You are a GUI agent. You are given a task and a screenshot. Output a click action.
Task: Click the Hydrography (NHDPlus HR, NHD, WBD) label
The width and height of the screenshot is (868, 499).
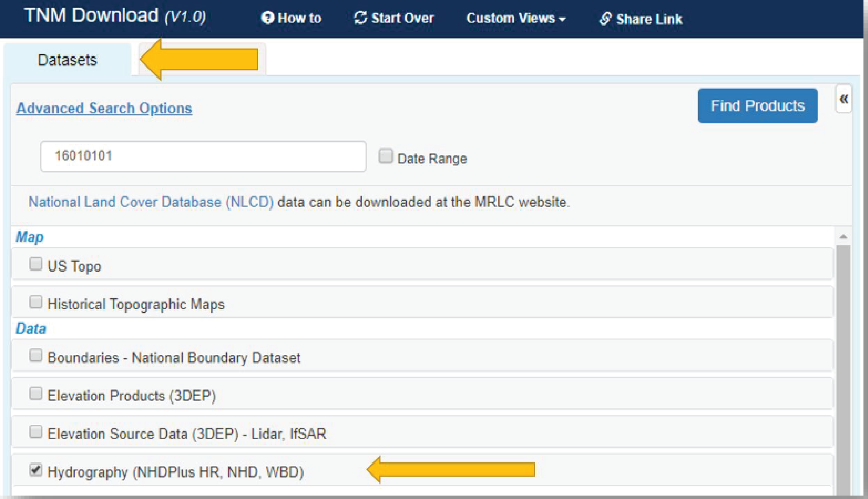tap(175, 472)
